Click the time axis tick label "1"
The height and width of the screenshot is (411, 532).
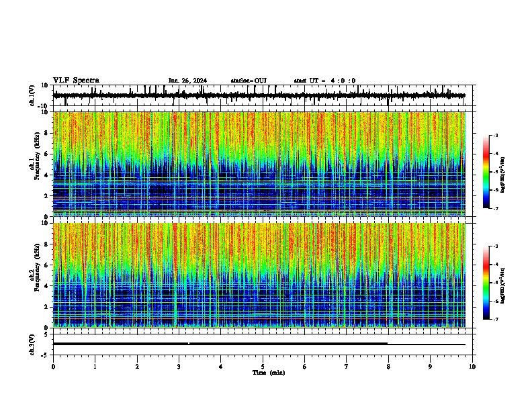(x=95, y=367)
